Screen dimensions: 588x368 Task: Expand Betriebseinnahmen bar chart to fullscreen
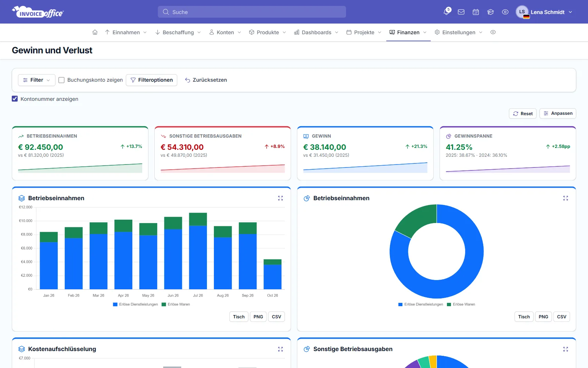pos(280,198)
